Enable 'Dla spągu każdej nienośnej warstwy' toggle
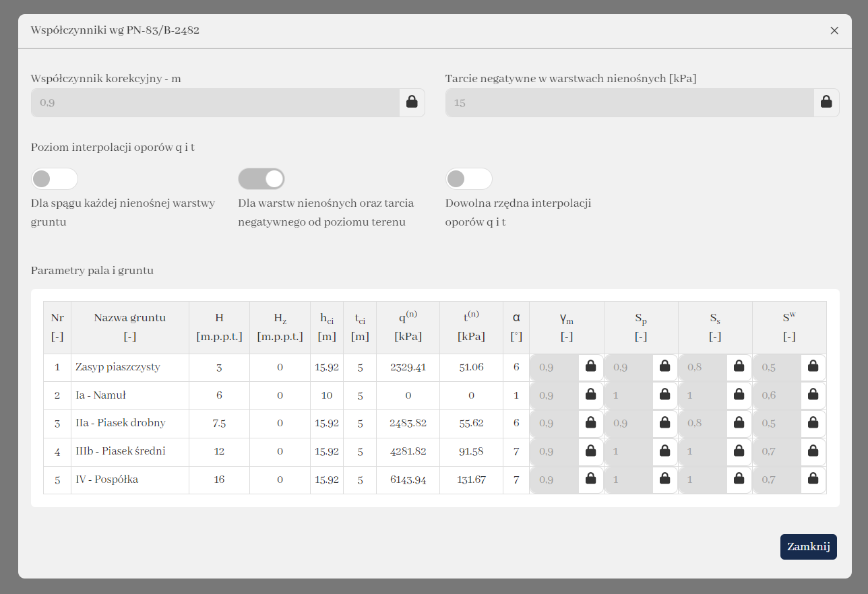Screen dimensions: 868x594 click(55, 179)
